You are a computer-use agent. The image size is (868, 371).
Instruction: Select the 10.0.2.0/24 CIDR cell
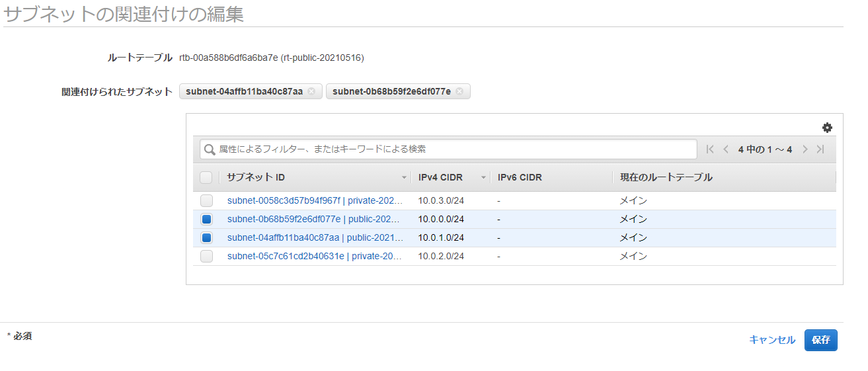(441, 256)
